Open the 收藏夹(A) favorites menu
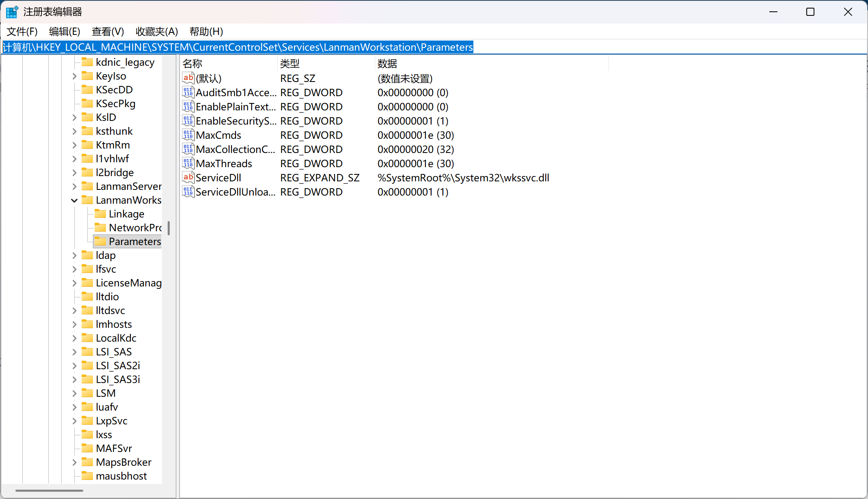Viewport: 868px width, 499px height. point(157,31)
